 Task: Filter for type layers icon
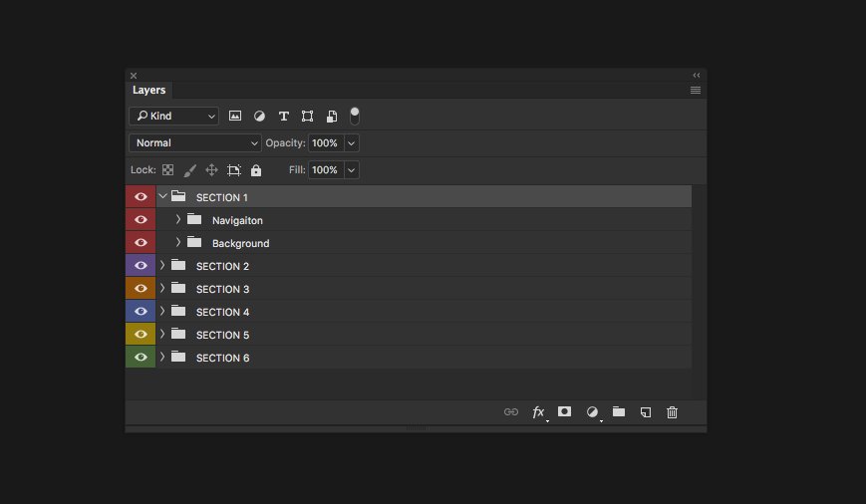283,116
